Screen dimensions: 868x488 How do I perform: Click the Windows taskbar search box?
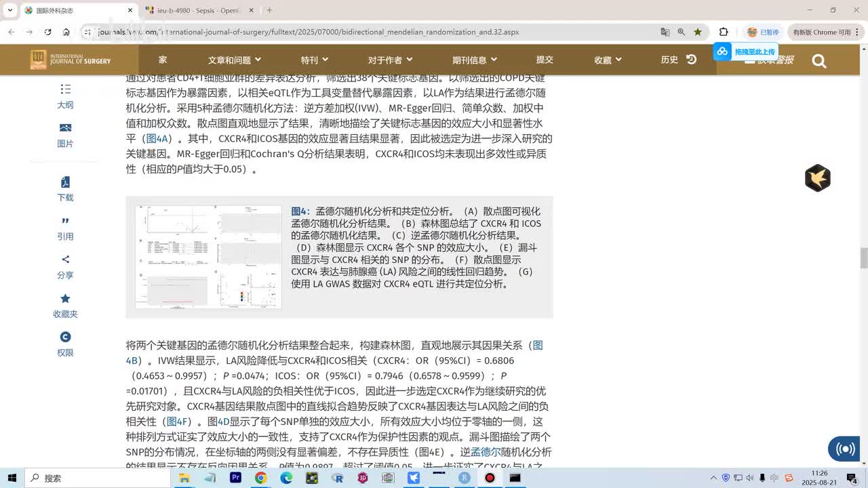[97, 478]
